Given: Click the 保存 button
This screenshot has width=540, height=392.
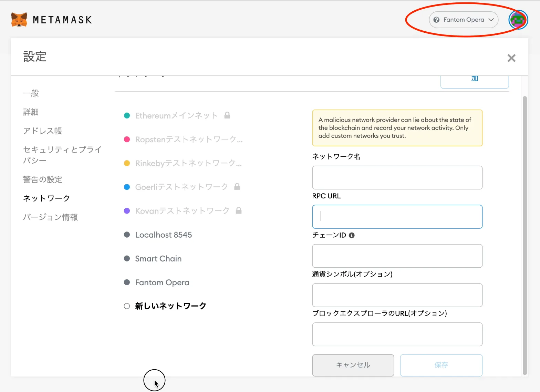Looking at the screenshot, I should 441,365.
